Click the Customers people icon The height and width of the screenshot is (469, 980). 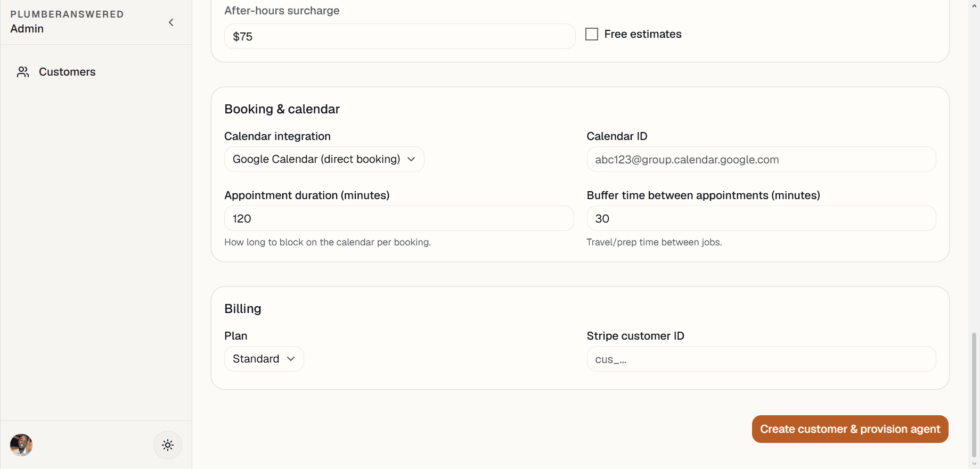(x=23, y=72)
